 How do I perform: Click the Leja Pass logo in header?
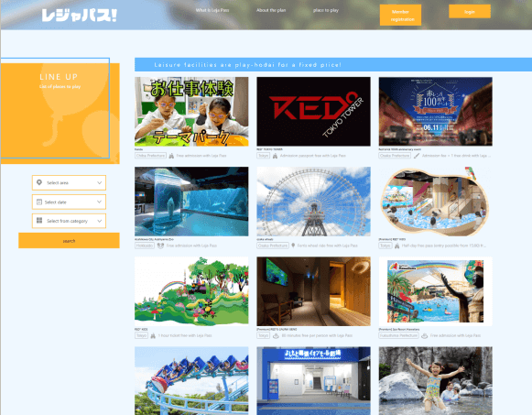click(79, 16)
